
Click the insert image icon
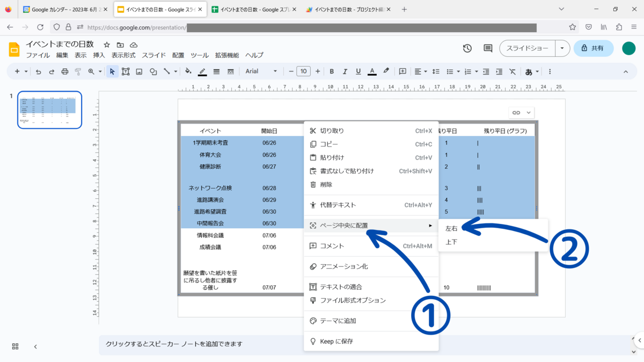click(139, 71)
